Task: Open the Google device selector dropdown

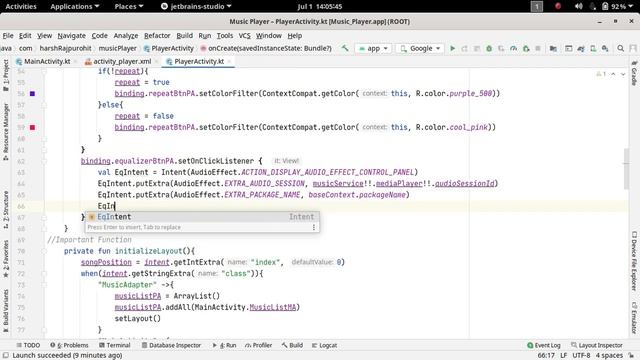Action: [421, 48]
